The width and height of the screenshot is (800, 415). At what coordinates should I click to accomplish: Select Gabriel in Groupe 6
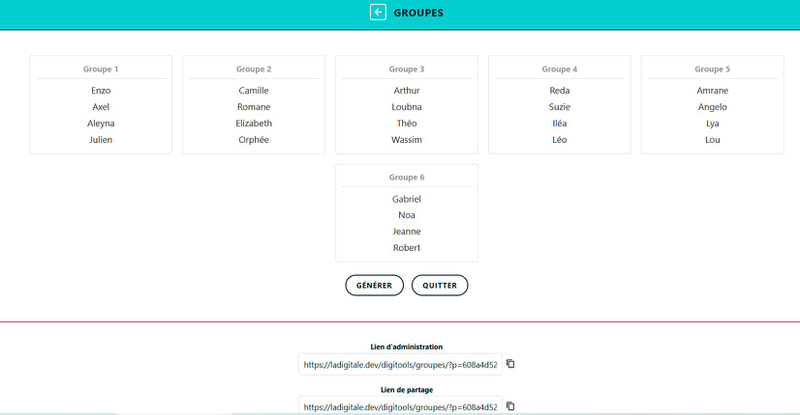[407, 199]
